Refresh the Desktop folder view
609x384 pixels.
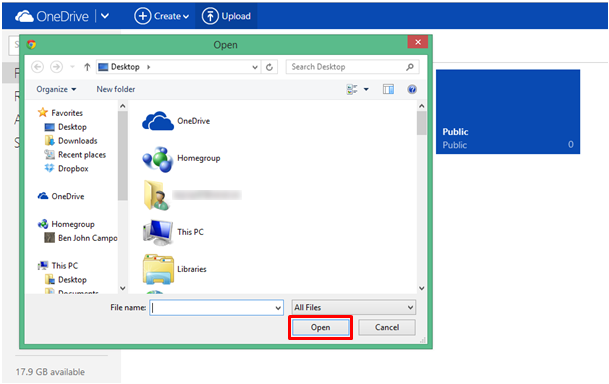coord(269,67)
